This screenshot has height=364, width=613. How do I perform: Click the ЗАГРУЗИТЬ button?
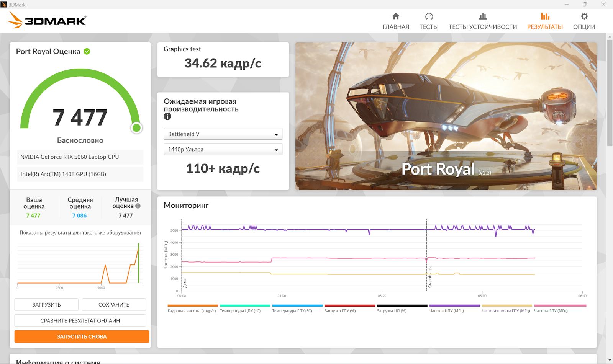coord(46,305)
